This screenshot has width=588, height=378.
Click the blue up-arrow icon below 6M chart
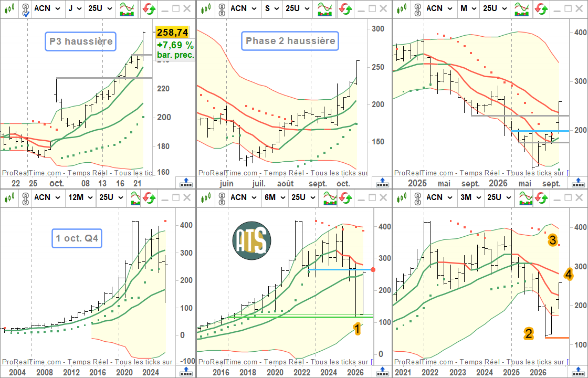coord(382,372)
